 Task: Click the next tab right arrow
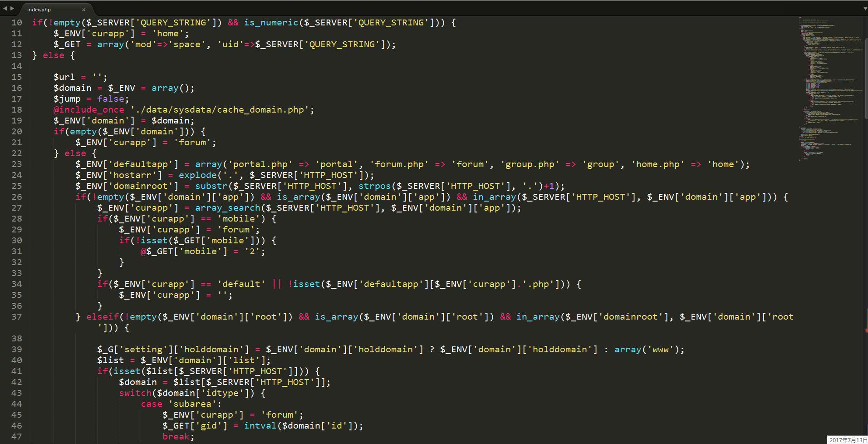12,9
